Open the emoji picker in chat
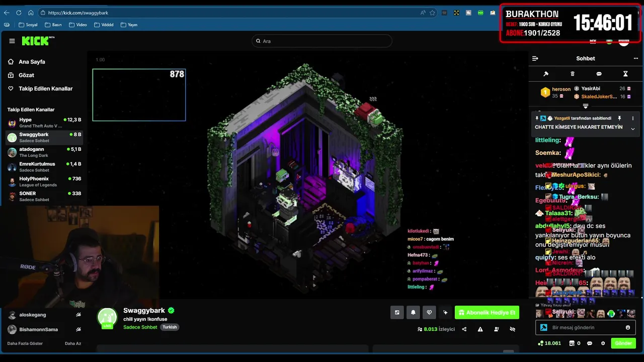The height and width of the screenshot is (362, 644). tap(627, 327)
